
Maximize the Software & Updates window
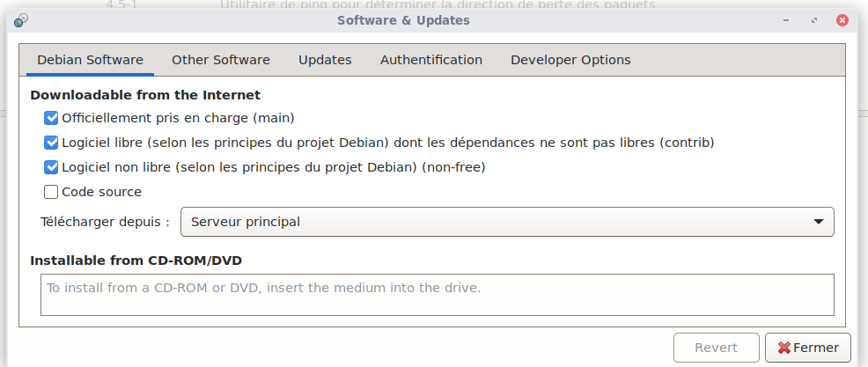pos(814,20)
